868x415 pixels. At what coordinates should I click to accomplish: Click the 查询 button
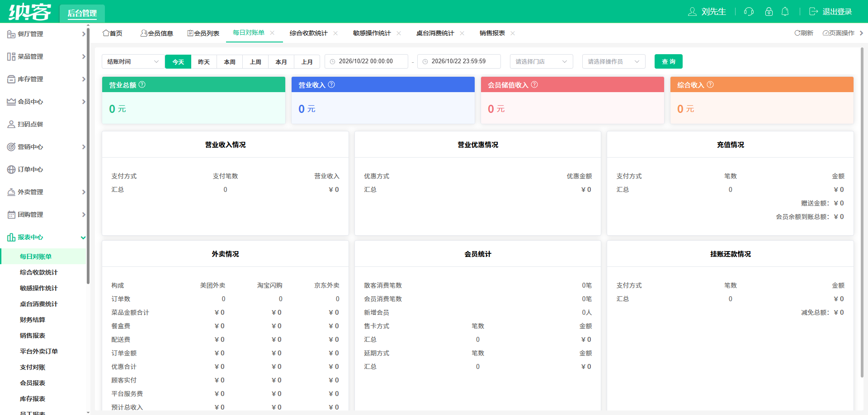(669, 61)
